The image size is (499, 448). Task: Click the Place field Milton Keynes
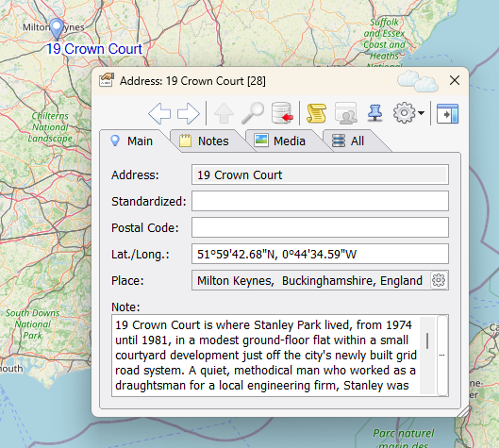(310, 280)
